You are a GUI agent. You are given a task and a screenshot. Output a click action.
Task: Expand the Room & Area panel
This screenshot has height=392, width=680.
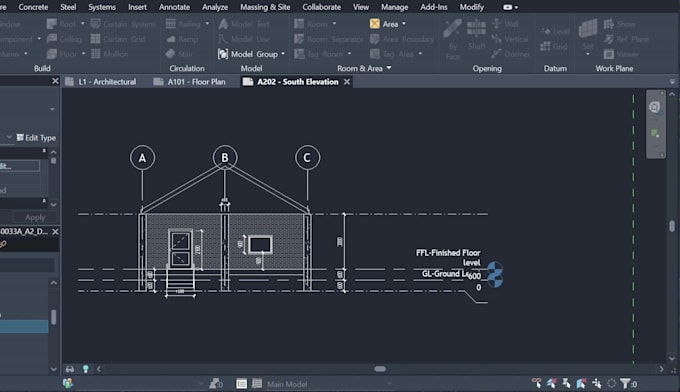point(364,68)
